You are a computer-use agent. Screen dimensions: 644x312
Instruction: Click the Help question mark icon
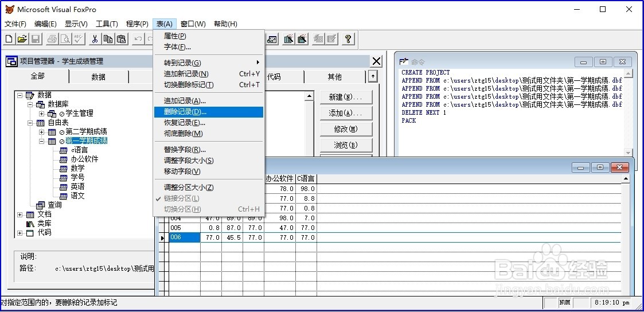[348, 39]
